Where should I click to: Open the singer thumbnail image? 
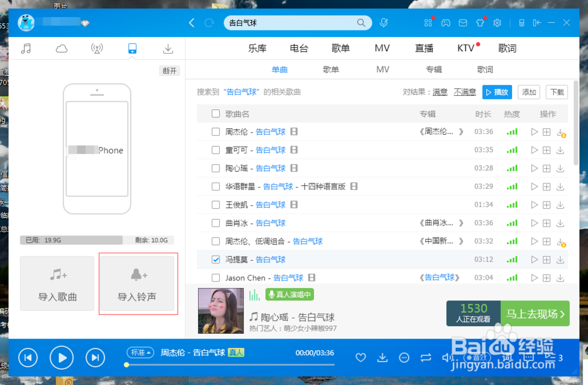pos(221,311)
